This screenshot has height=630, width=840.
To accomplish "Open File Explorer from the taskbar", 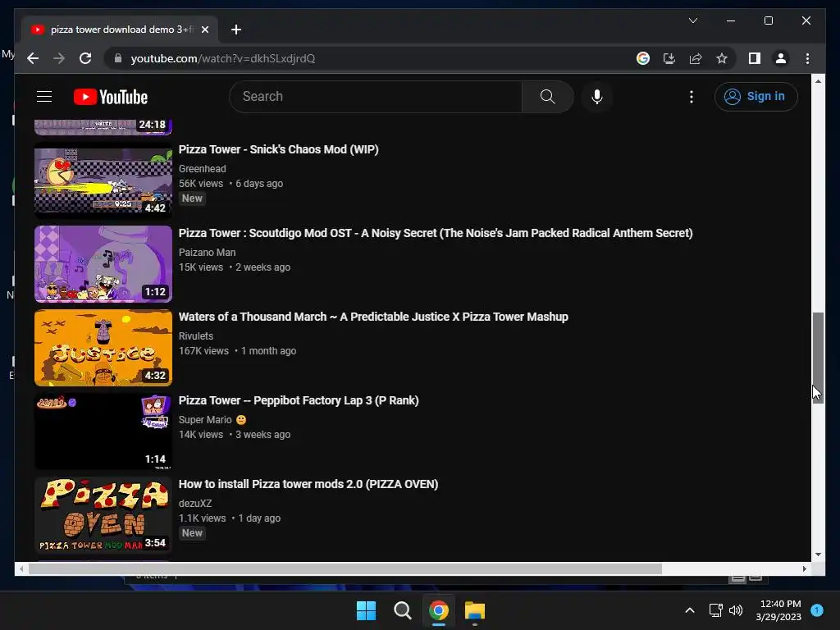I will coord(475,610).
